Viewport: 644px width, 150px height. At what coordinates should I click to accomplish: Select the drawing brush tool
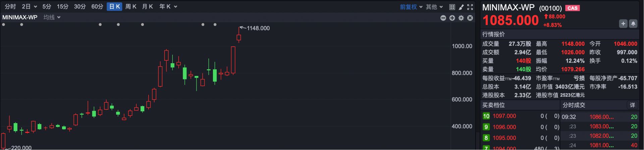pyautogui.click(x=461, y=7)
